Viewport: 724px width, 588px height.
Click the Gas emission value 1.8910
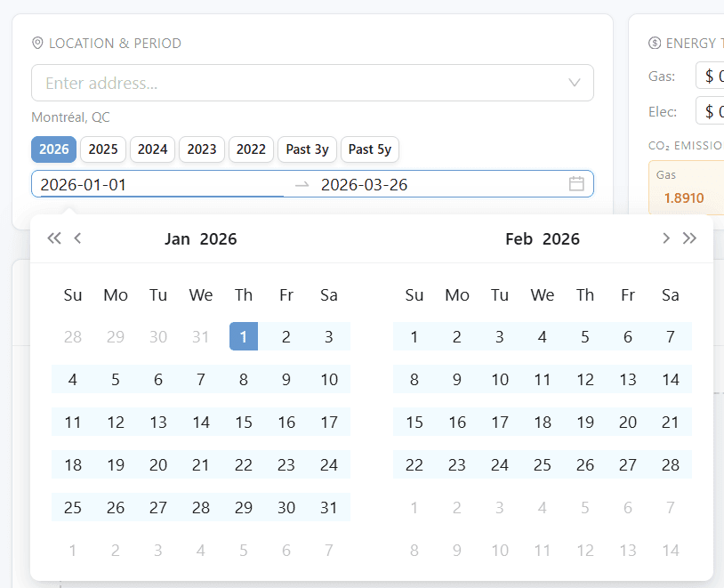point(684,197)
